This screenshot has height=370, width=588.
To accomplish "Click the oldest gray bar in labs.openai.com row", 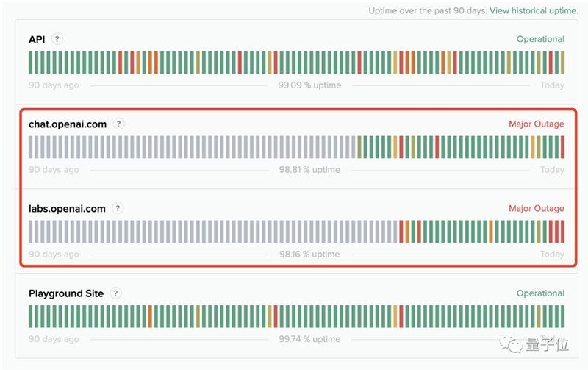I will pos(32,232).
